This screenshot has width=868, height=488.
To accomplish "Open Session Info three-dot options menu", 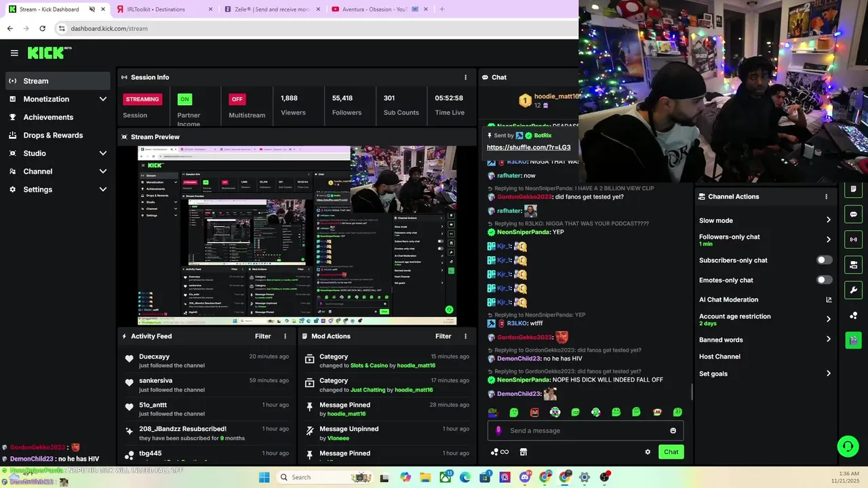I will click(465, 77).
